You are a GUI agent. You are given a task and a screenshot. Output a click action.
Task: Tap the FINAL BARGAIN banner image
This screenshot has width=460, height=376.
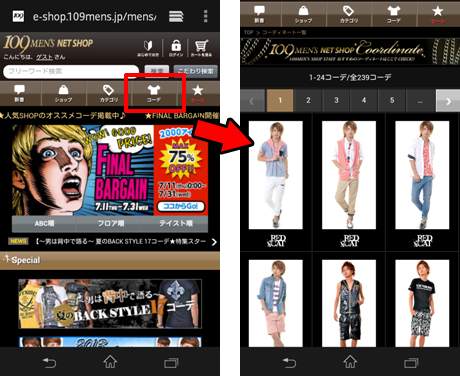(110, 170)
